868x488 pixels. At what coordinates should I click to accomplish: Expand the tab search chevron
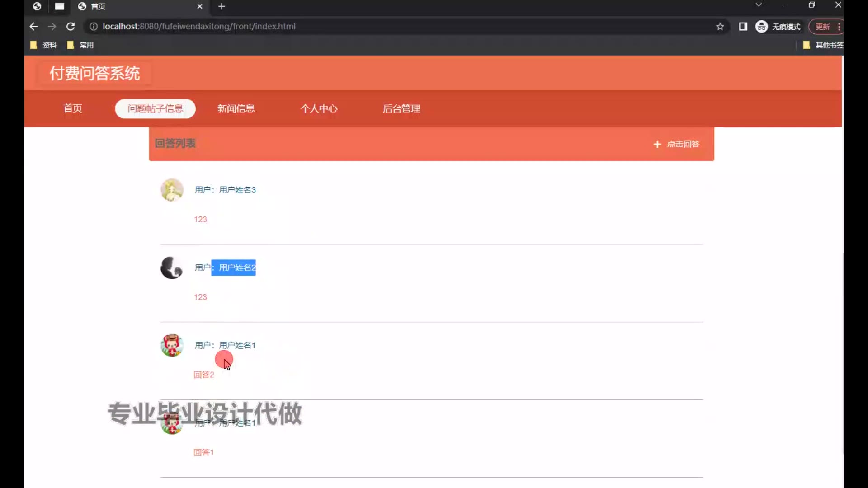pos(759,5)
